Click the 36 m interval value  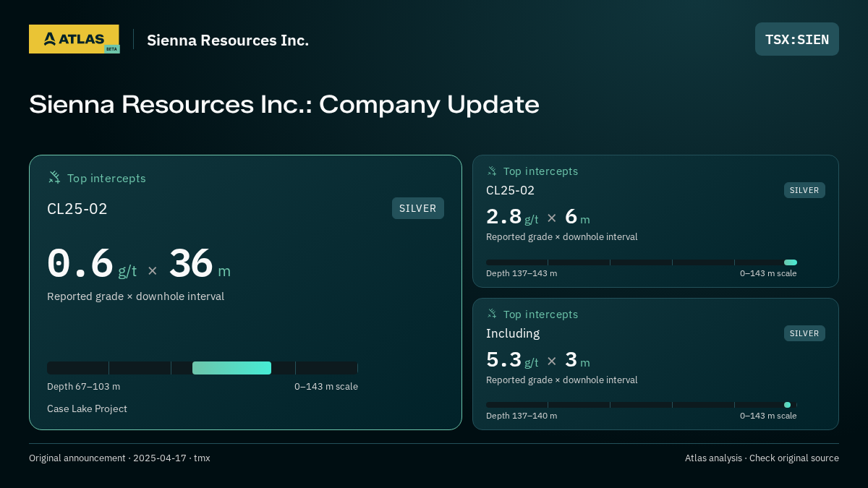coord(200,263)
